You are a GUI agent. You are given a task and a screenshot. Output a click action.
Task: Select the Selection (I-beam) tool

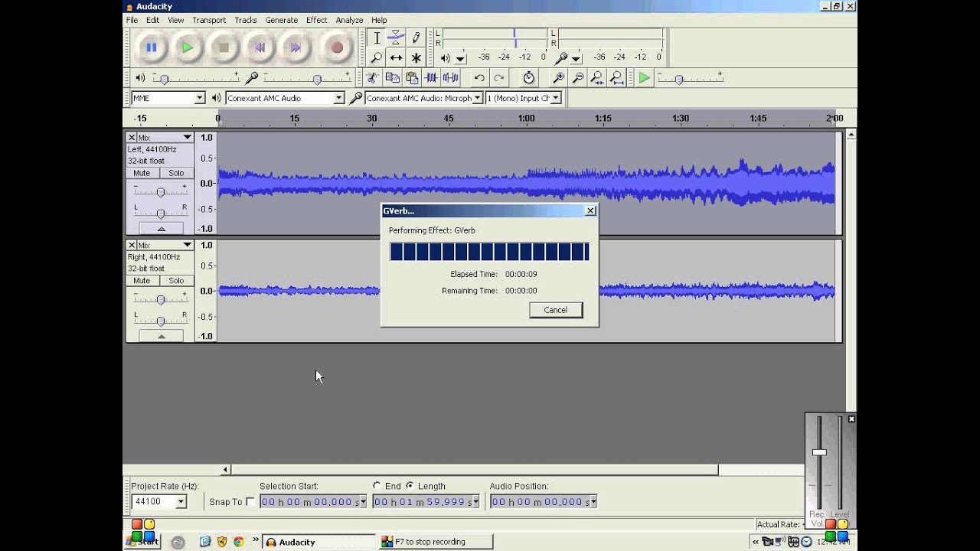(x=377, y=37)
